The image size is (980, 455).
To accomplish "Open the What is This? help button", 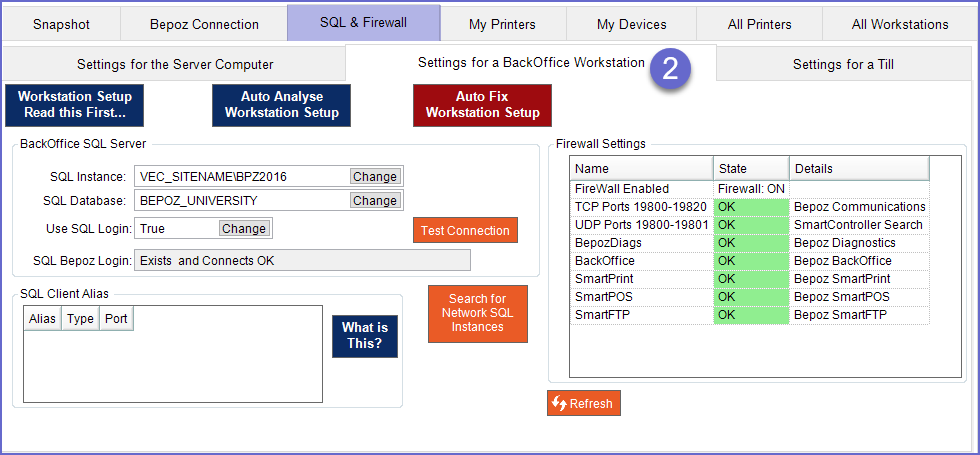I will tap(364, 336).
